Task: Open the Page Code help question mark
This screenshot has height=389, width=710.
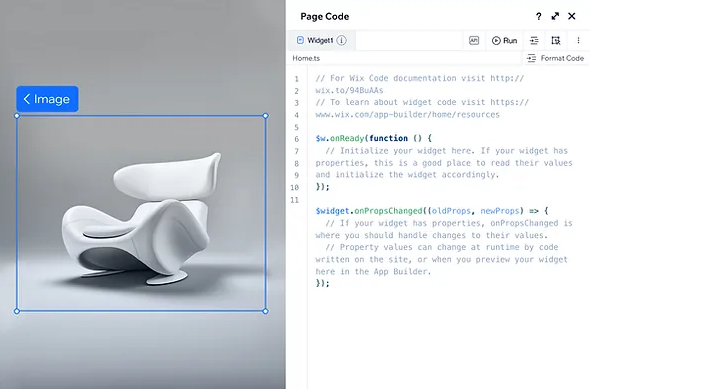Action: (x=538, y=16)
